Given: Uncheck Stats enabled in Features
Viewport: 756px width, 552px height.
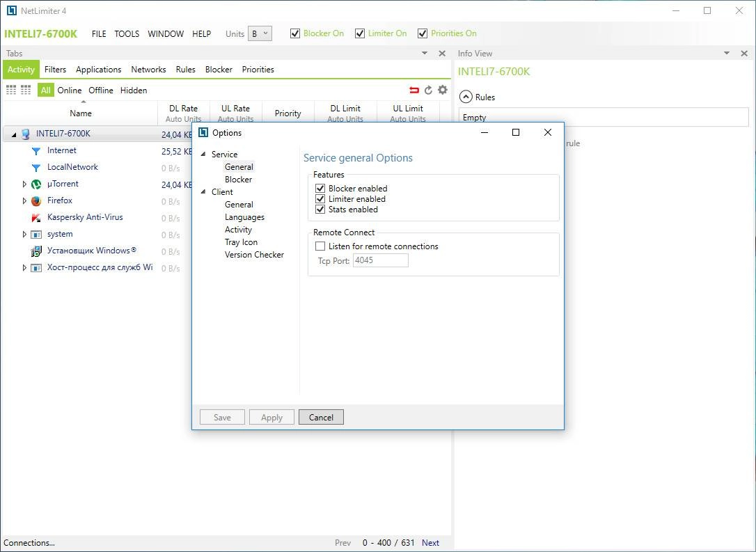Looking at the screenshot, I should coord(320,210).
